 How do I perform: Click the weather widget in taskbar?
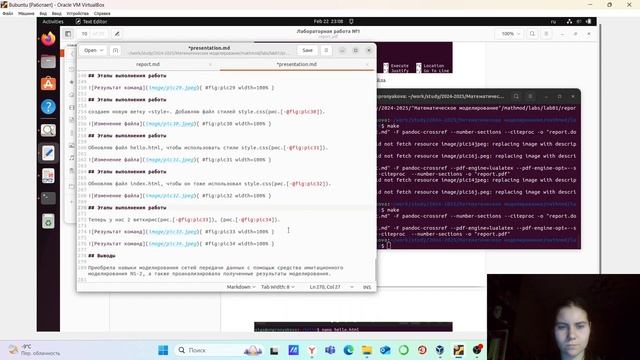(35, 350)
